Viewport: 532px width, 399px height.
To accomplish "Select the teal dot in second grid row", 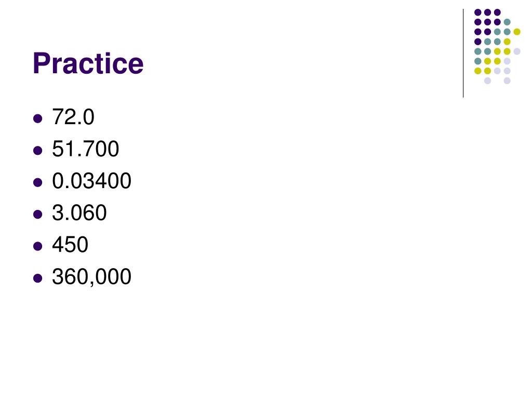I will 507,22.
